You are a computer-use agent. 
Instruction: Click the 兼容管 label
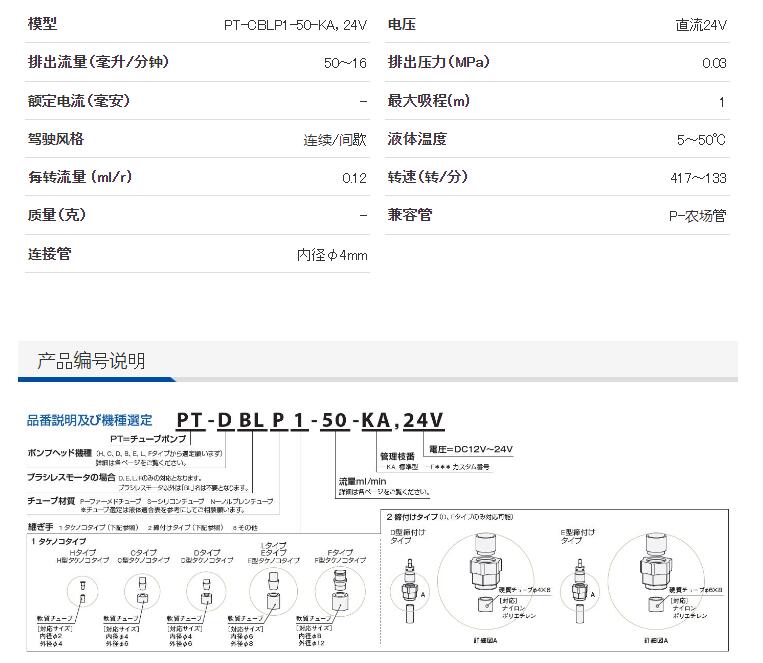coord(410,215)
